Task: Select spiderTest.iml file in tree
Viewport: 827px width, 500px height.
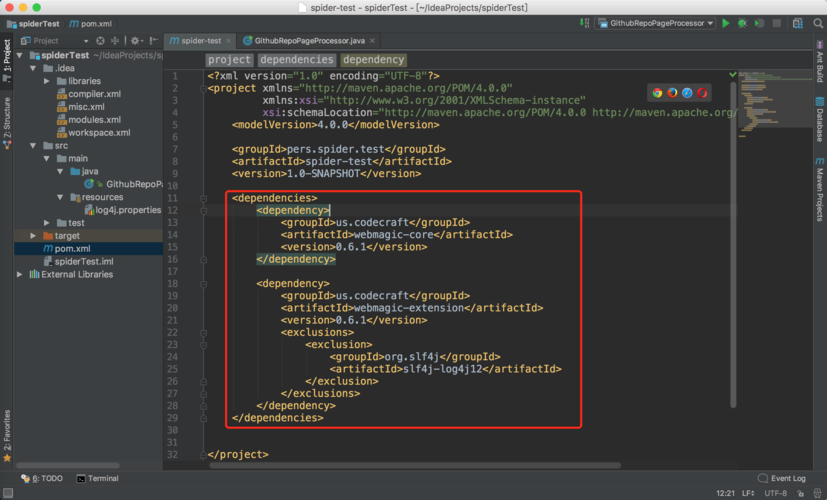Action: [x=79, y=262]
